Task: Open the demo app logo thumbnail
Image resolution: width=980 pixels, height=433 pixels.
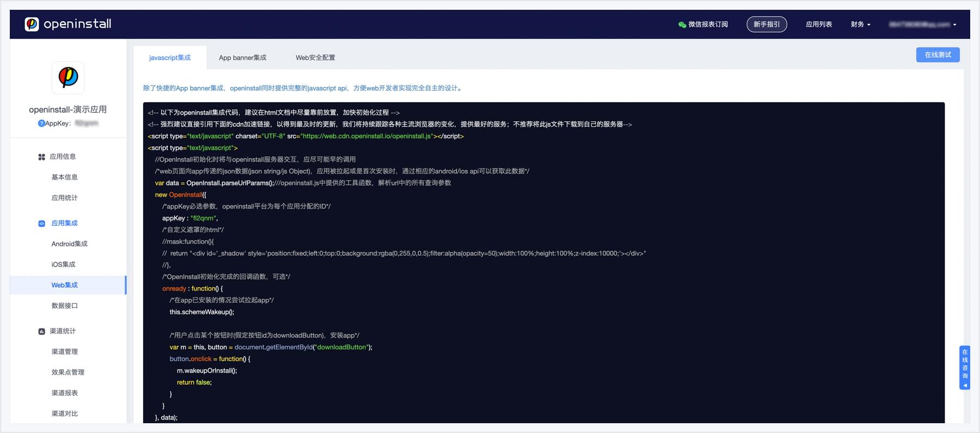Action: 68,78
